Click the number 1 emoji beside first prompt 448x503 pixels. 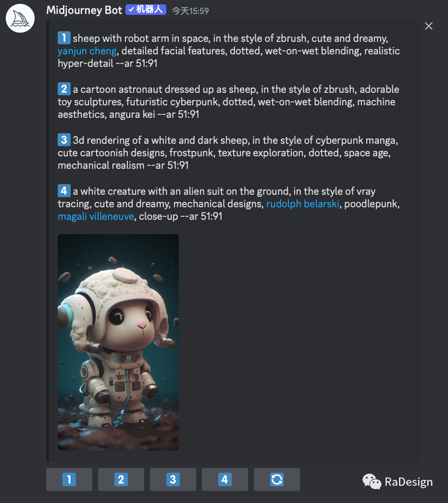pos(64,38)
